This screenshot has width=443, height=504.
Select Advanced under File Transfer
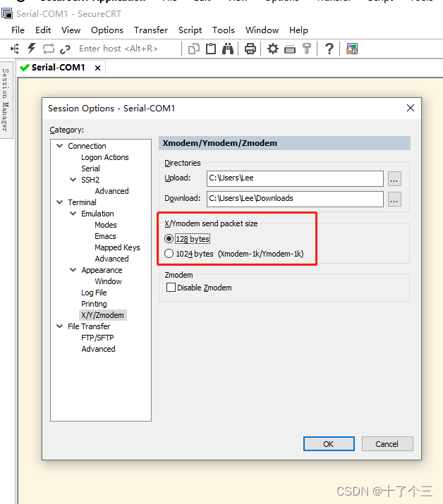(x=98, y=349)
